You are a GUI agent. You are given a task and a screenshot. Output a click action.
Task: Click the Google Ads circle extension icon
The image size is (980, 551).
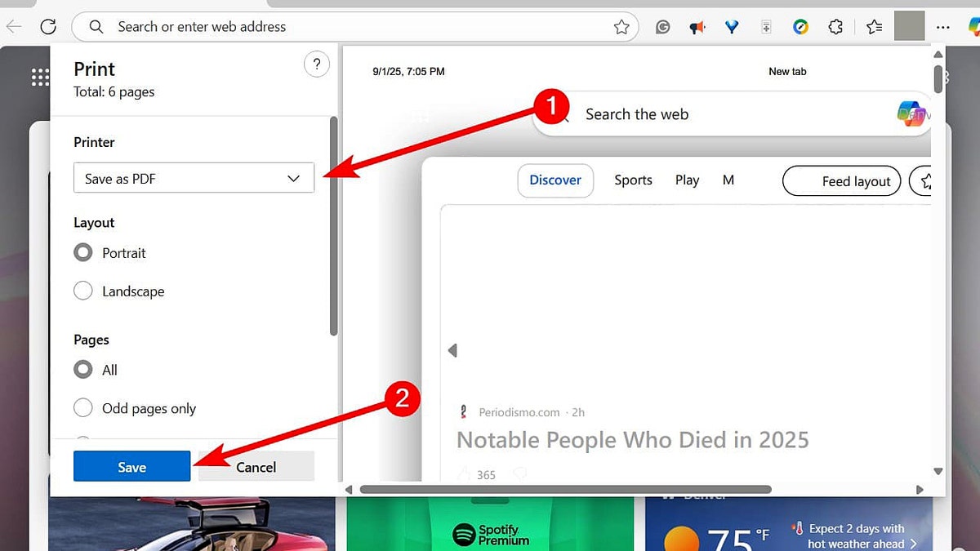(800, 26)
